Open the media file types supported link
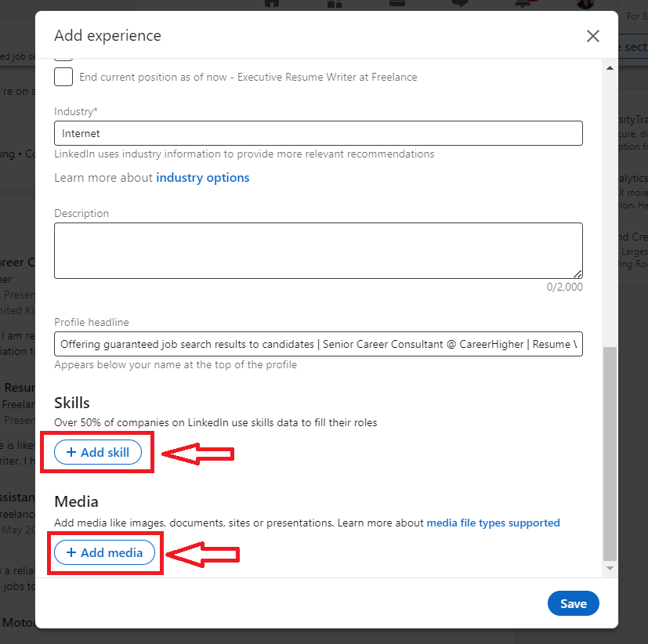Screen dimensions: 648x644 [493, 523]
